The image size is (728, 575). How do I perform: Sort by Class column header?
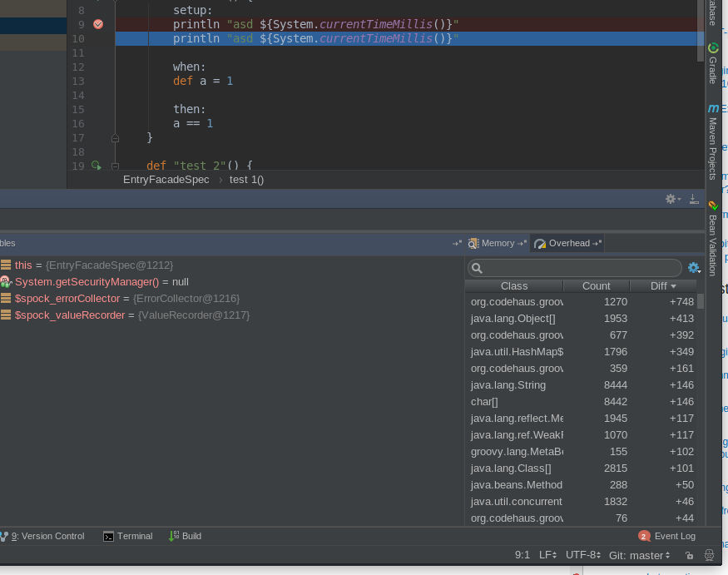514,286
